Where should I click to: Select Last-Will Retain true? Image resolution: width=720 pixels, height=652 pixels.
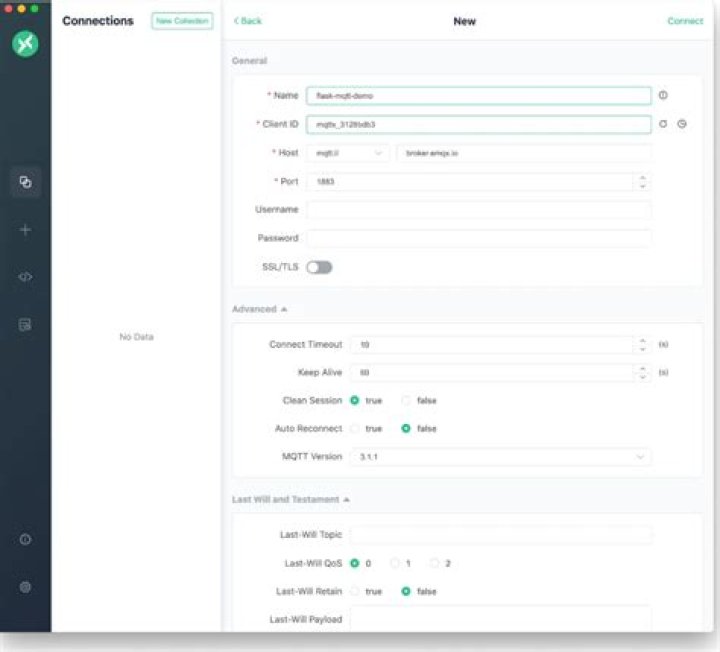point(354,591)
